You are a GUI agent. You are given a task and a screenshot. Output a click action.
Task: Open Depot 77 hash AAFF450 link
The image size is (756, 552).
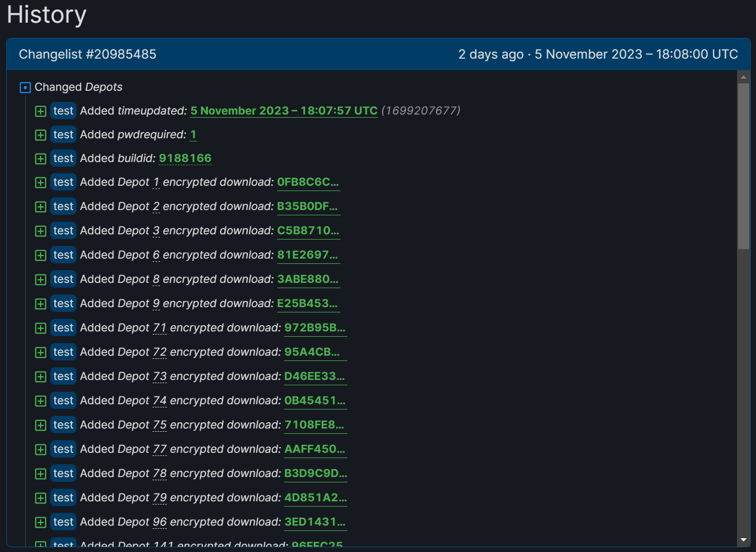coord(315,449)
